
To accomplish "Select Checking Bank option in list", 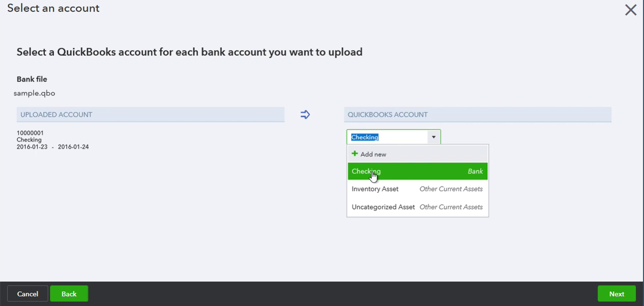I will [x=418, y=171].
